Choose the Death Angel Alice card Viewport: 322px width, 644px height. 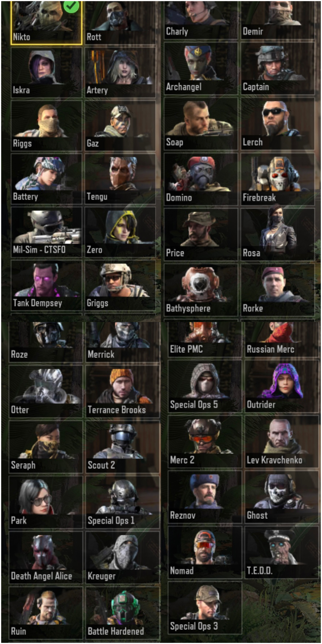coord(46,557)
